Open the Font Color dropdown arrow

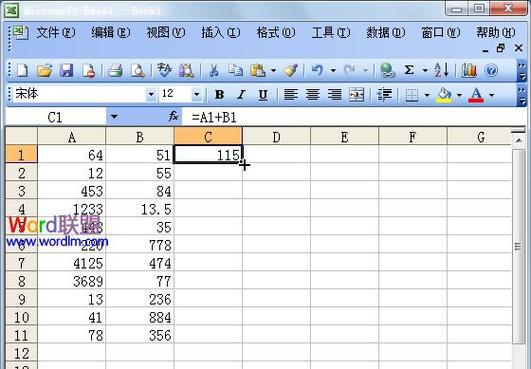click(x=491, y=95)
